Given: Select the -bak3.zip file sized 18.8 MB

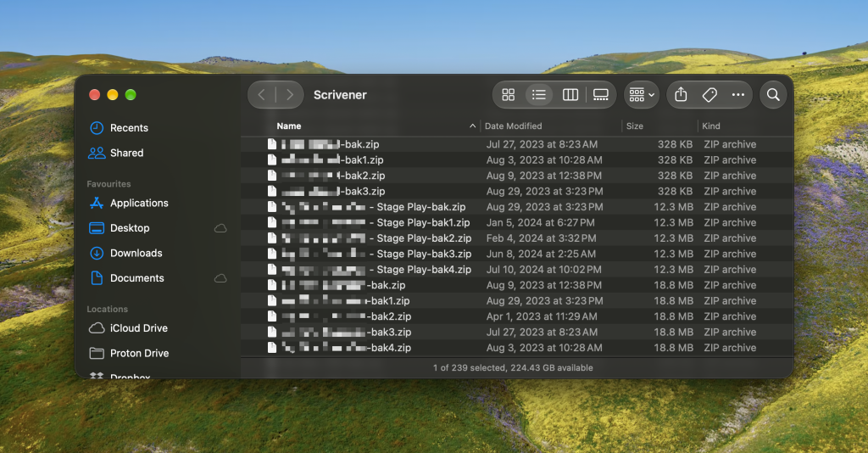Looking at the screenshot, I should [517, 333].
